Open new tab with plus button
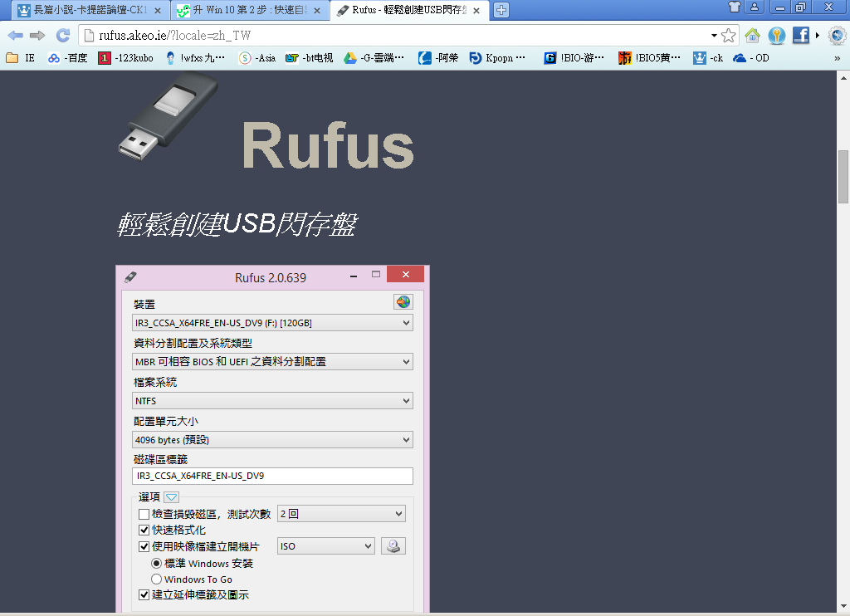 coord(501,10)
